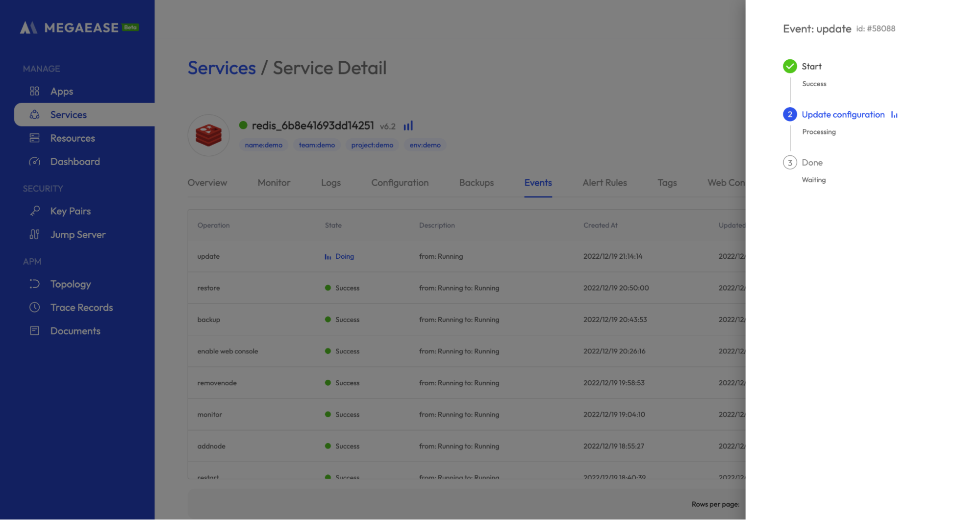Click the Trace Records clock icon
Image resolution: width=980 pixels, height=520 pixels.
[x=34, y=308]
